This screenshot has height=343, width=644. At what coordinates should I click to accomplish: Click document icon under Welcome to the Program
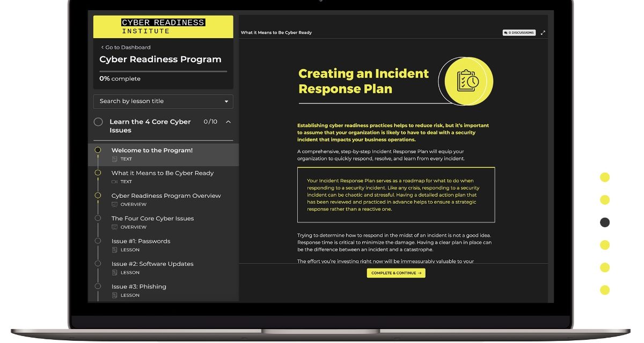click(x=114, y=159)
